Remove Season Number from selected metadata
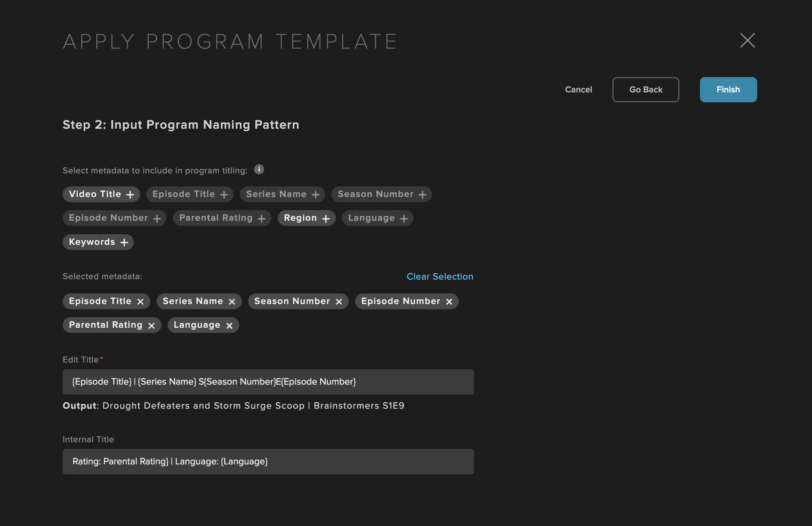The width and height of the screenshot is (812, 526). pos(339,302)
